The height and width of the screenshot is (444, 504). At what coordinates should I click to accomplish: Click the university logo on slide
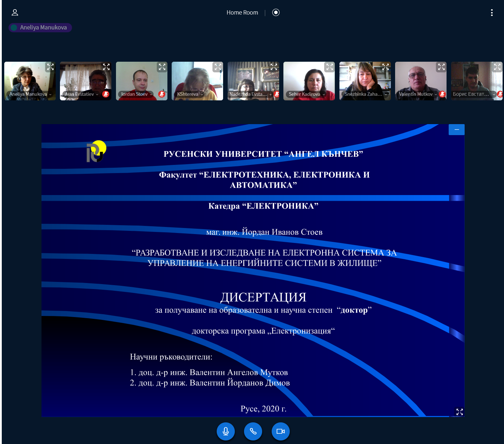96,151
